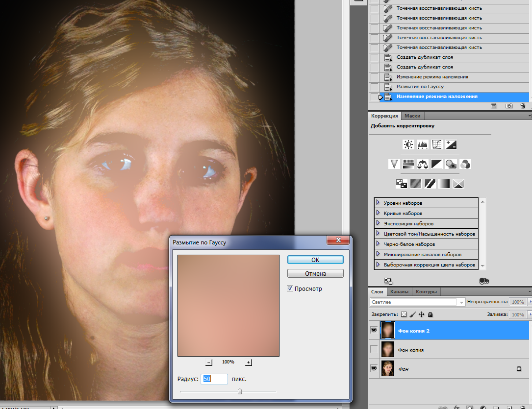Add a Selective Color adjustment layer

pos(458,184)
